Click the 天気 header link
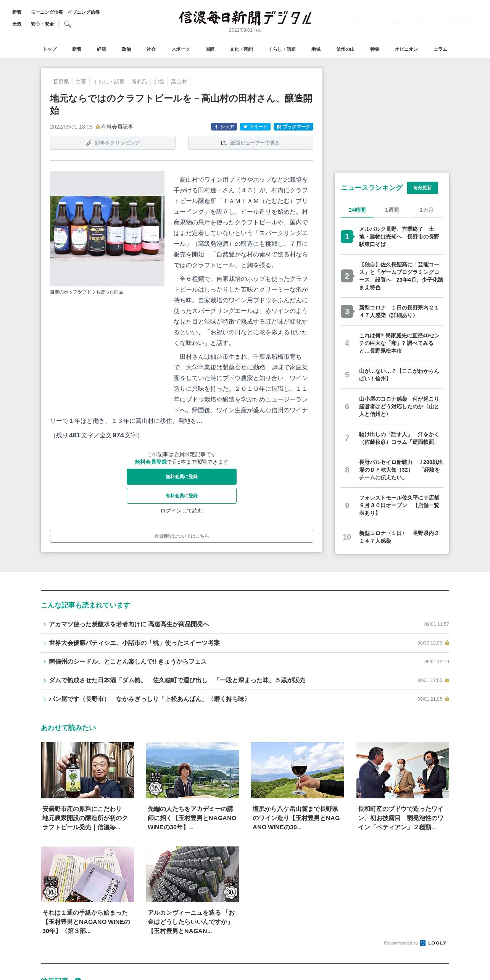Image resolution: width=490 pixels, height=980 pixels. pyautogui.click(x=17, y=24)
